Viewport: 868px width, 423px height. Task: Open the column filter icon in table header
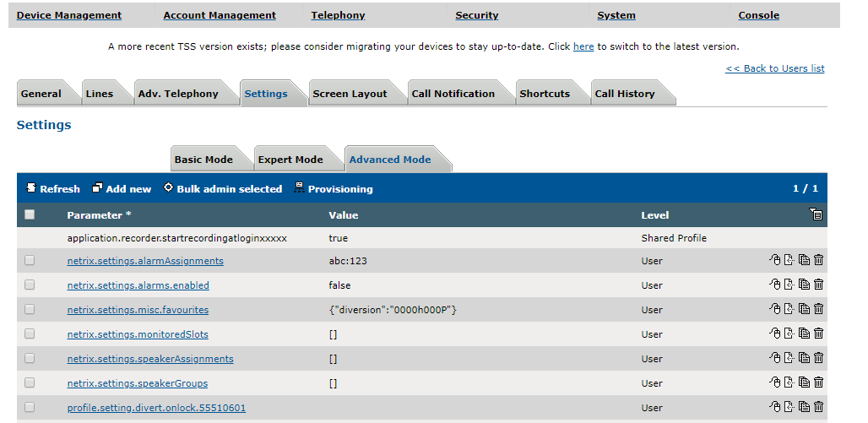click(816, 214)
